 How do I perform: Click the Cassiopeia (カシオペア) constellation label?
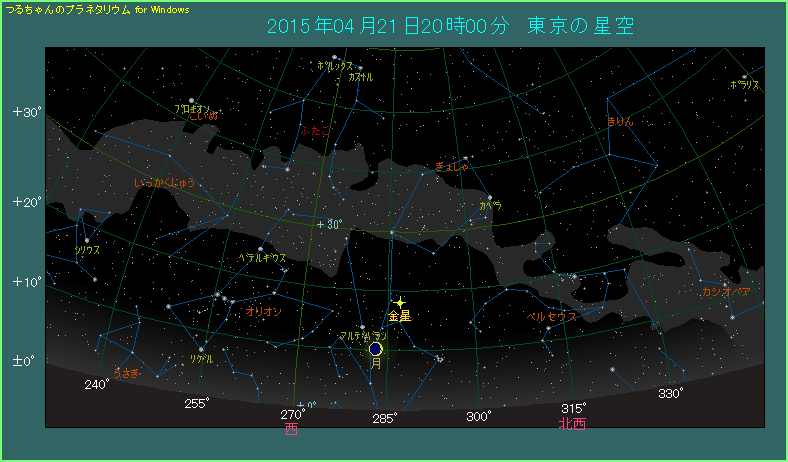pos(725,291)
